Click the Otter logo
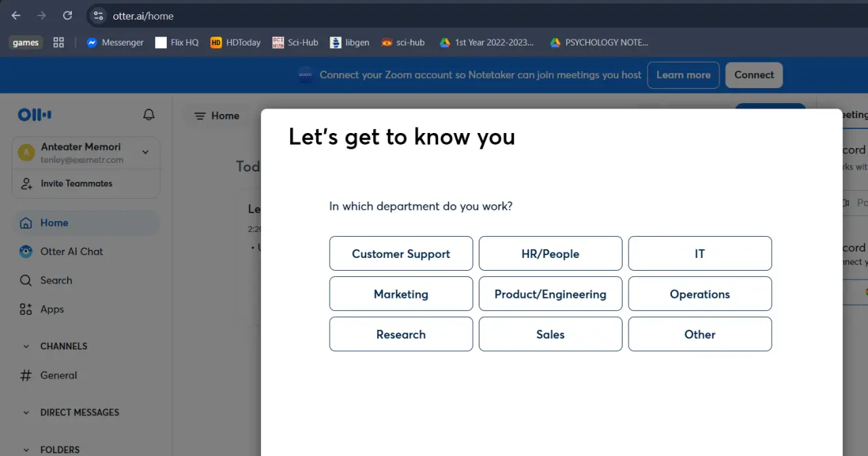Screen dimensions: 868x456 pyautogui.click(x=35, y=115)
